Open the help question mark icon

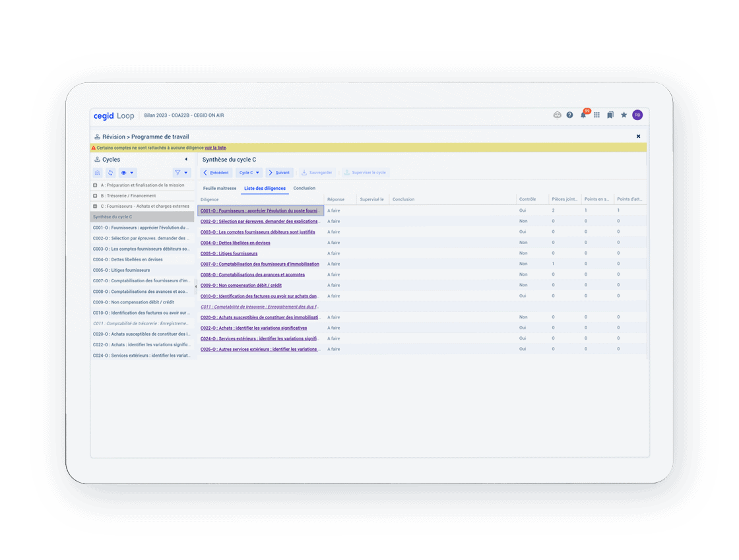click(x=570, y=115)
